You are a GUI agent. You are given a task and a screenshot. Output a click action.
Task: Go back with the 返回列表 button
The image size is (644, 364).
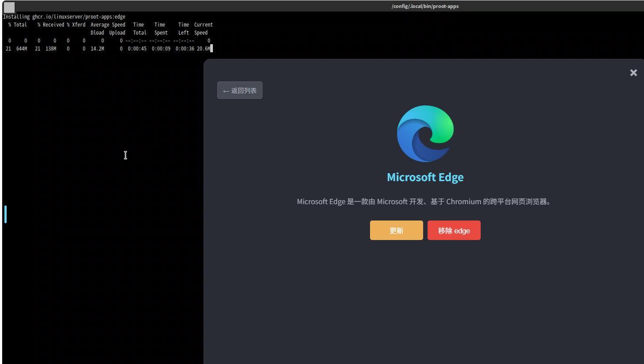tap(240, 90)
